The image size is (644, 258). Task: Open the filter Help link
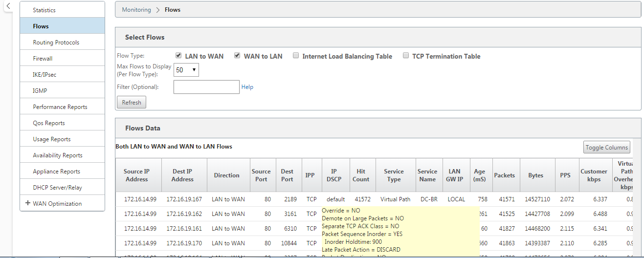247,87
